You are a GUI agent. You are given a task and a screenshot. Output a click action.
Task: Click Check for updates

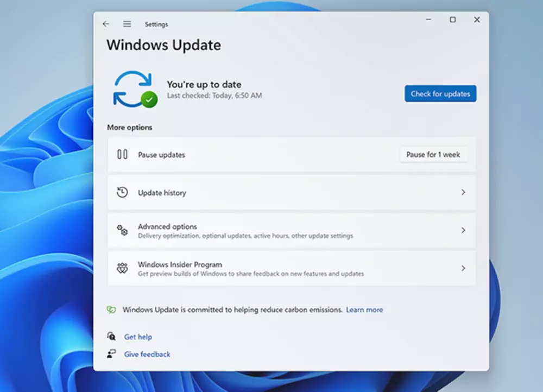click(440, 93)
